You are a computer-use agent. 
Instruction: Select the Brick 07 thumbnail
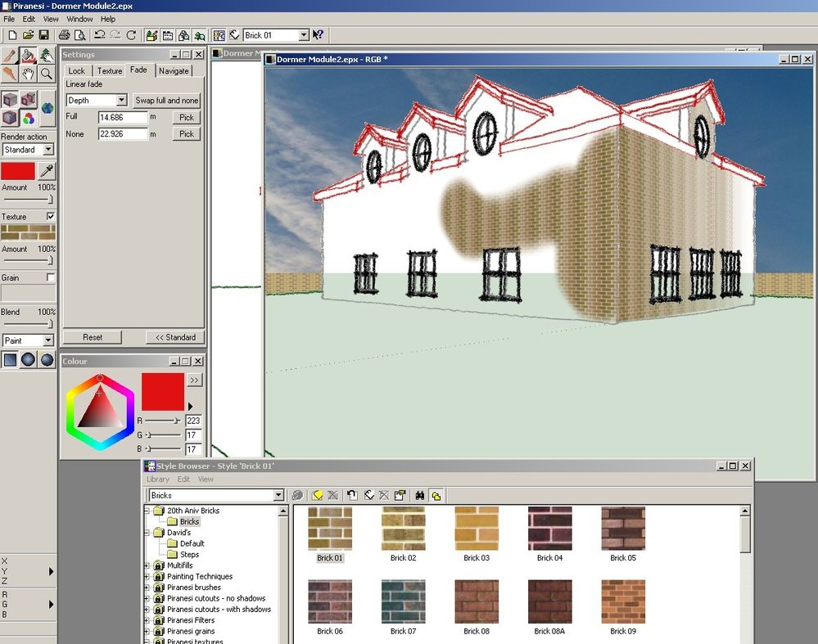click(403, 601)
